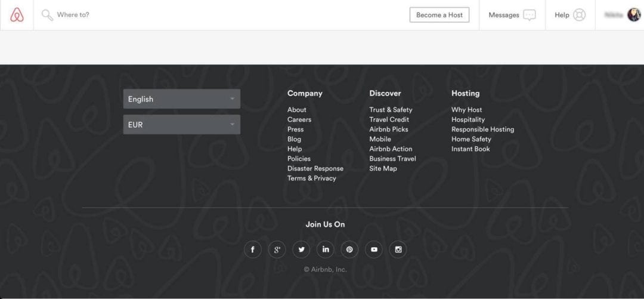Open the Careers link
The image size is (644, 299).
[x=299, y=120]
